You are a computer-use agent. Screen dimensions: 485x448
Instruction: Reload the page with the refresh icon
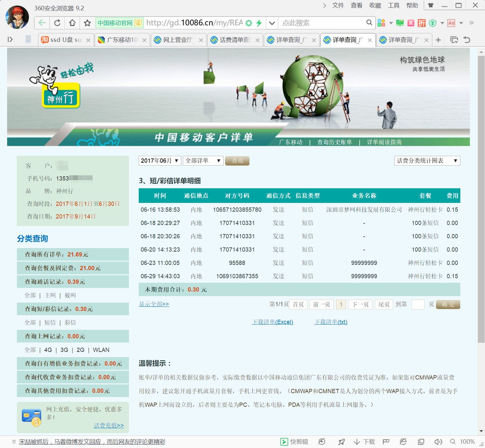pyautogui.click(x=57, y=23)
